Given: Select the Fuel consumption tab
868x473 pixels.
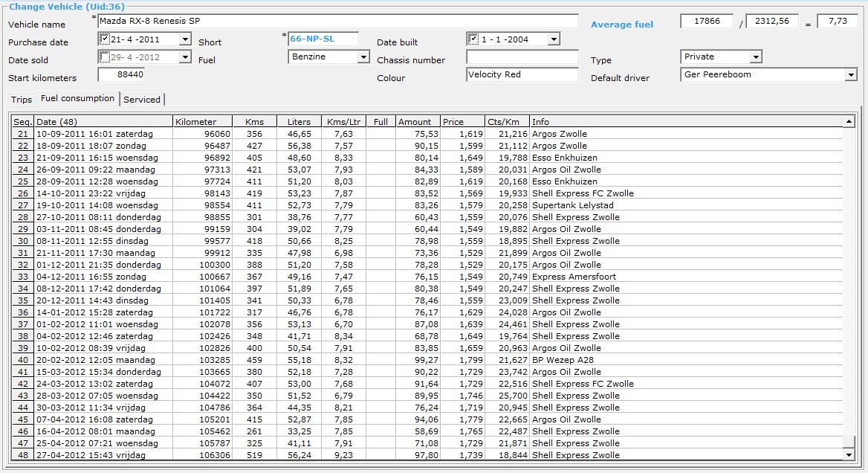Looking at the screenshot, I should click(77, 99).
